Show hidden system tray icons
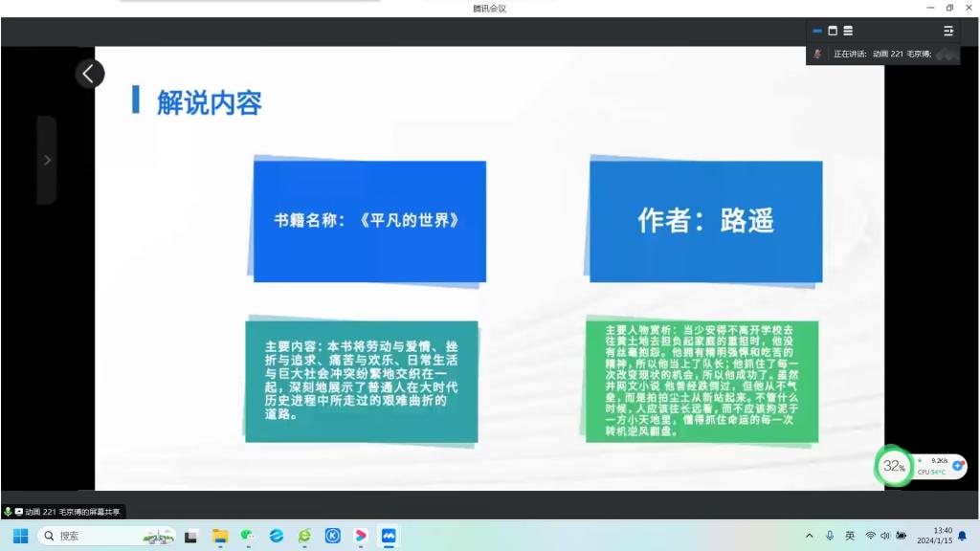Screen dimensions: 980x551 (x=810, y=536)
